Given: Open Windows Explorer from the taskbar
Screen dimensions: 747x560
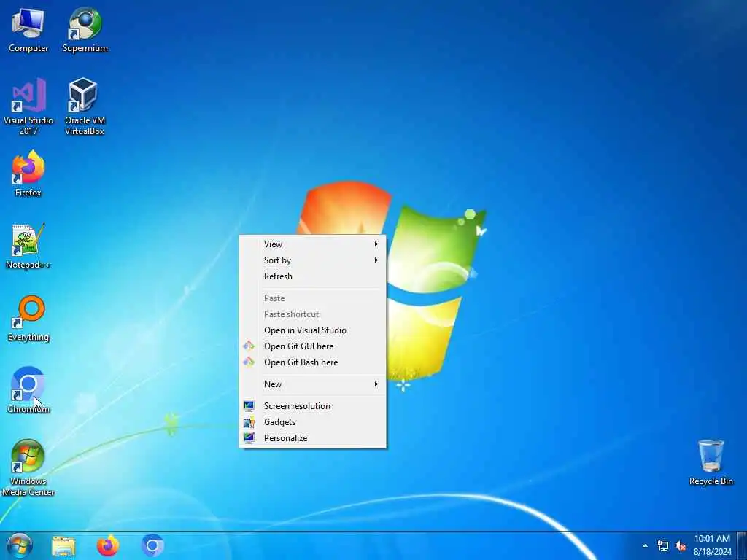Looking at the screenshot, I should tap(63, 545).
